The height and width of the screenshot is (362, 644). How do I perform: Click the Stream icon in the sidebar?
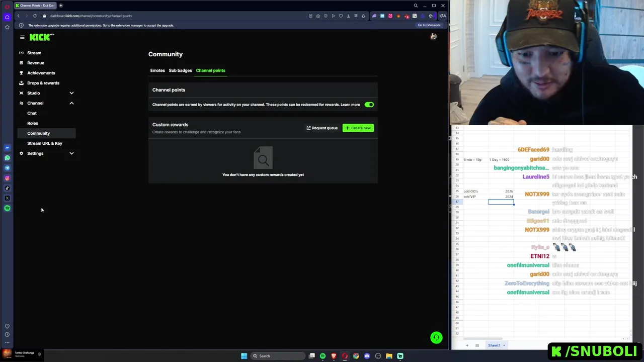[x=21, y=53]
